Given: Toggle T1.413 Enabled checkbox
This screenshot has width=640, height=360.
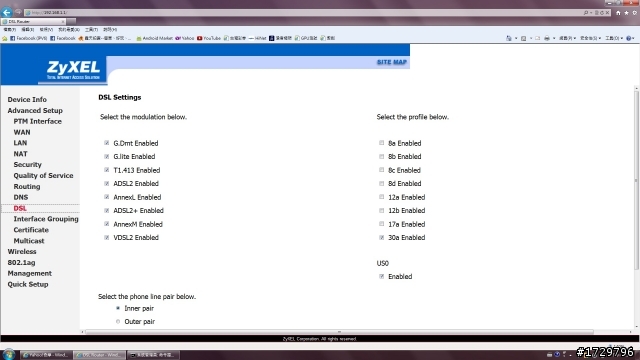Looking at the screenshot, I should 107,170.
